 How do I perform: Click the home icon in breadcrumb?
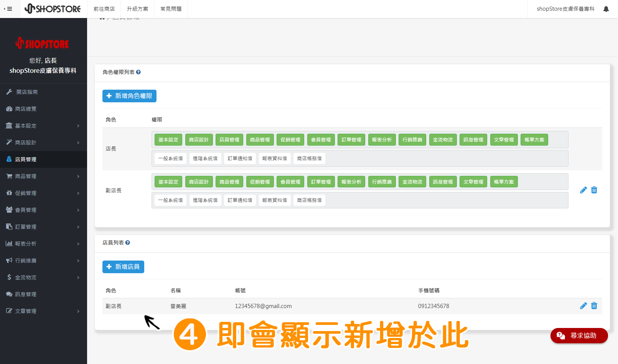(x=102, y=18)
